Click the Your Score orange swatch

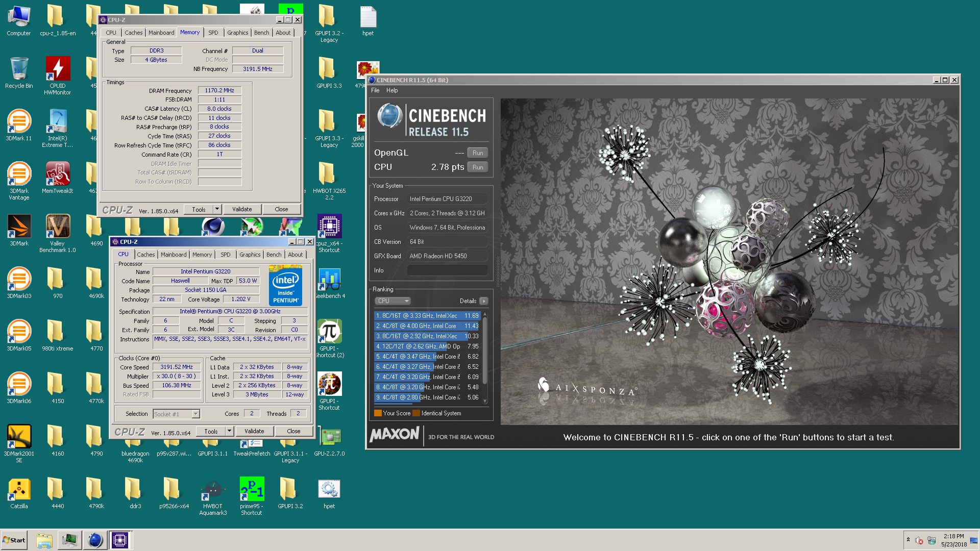click(378, 413)
